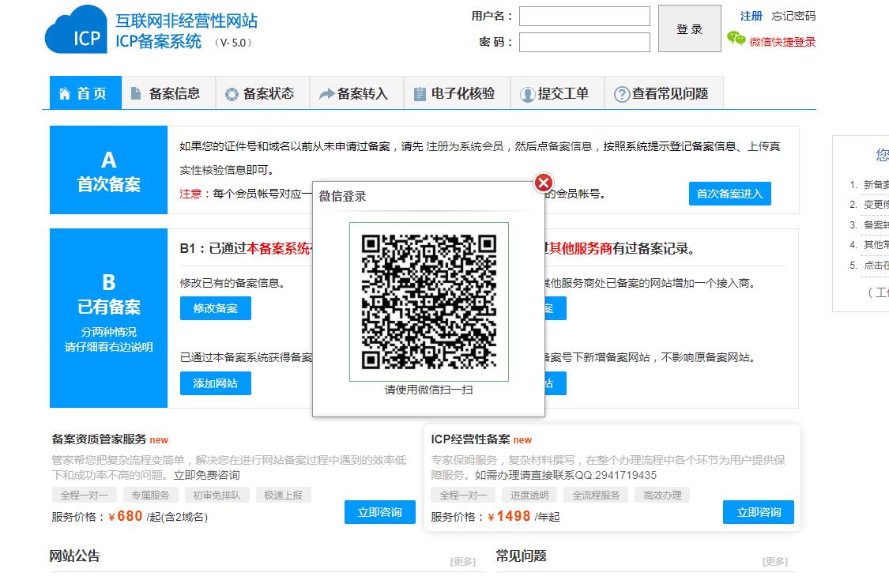The image size is (889, 588).
Task: Click the 立即免费咨询 text link
Action: coord(207,475)
